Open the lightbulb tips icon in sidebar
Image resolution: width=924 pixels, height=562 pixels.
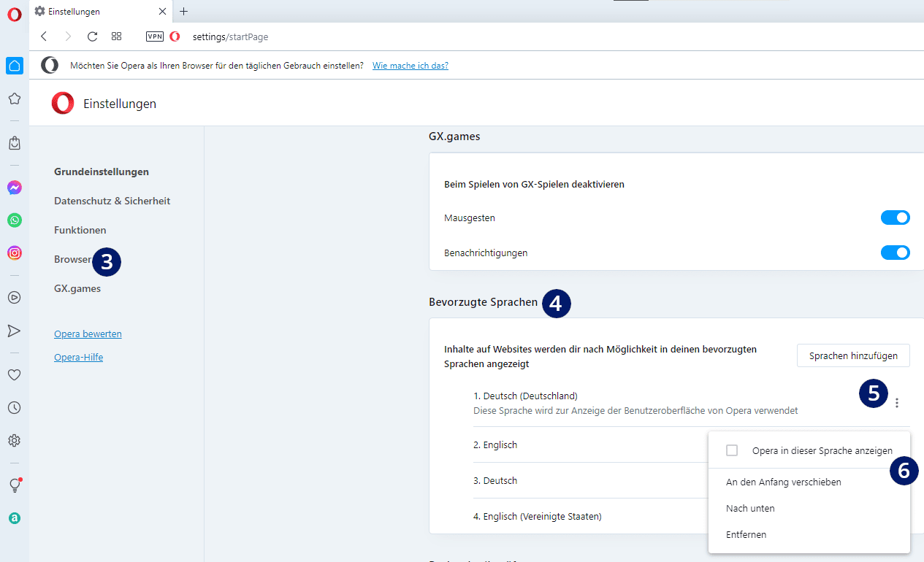pos(15,485)
